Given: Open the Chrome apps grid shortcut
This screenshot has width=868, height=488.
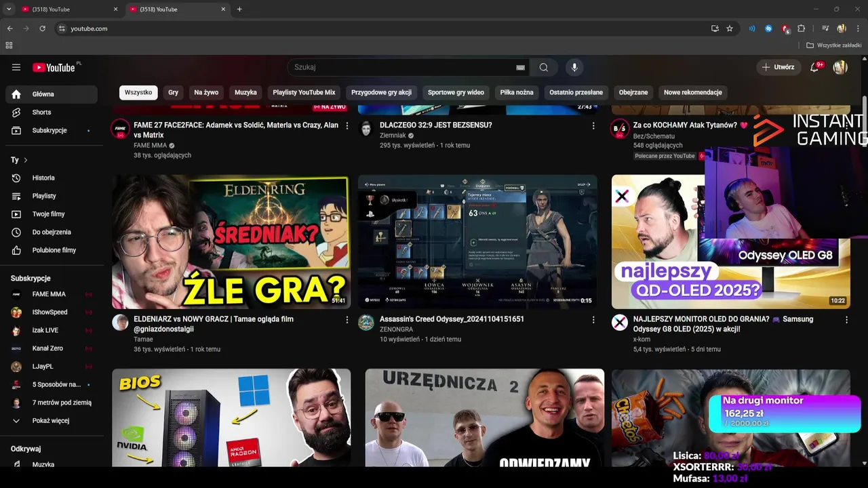Looking at the screenshot, I should tap(9, 45).
